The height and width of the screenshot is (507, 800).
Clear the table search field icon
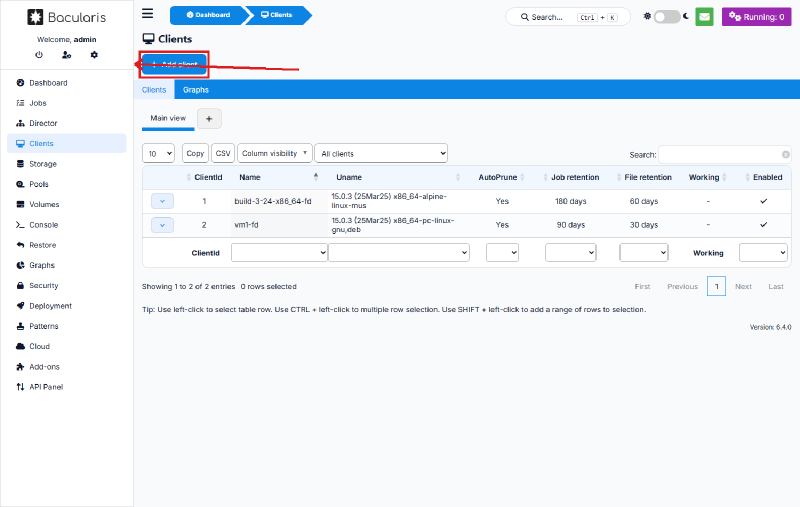point(786,155)
